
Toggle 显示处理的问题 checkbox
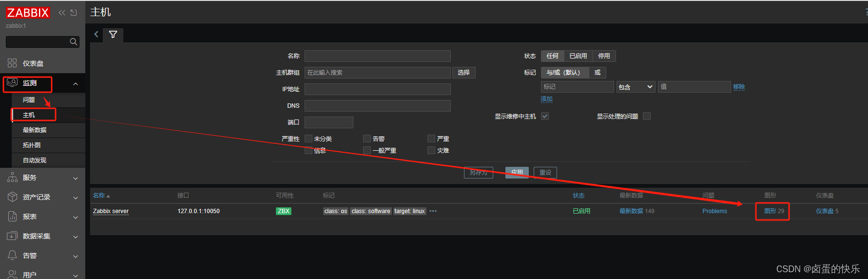647,116
